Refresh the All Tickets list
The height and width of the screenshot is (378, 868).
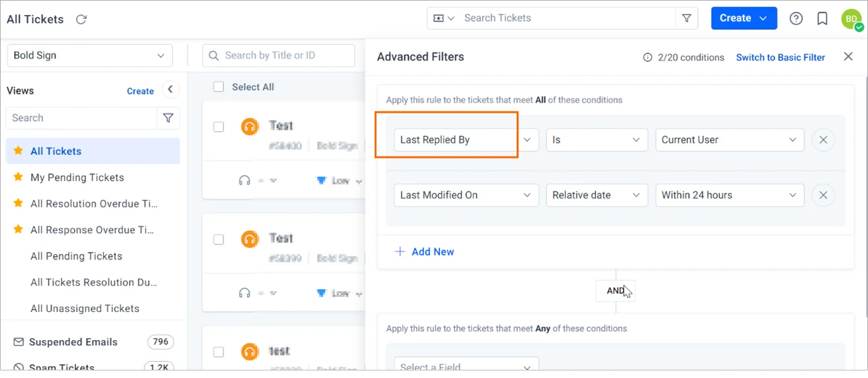[x=81, y=19]
